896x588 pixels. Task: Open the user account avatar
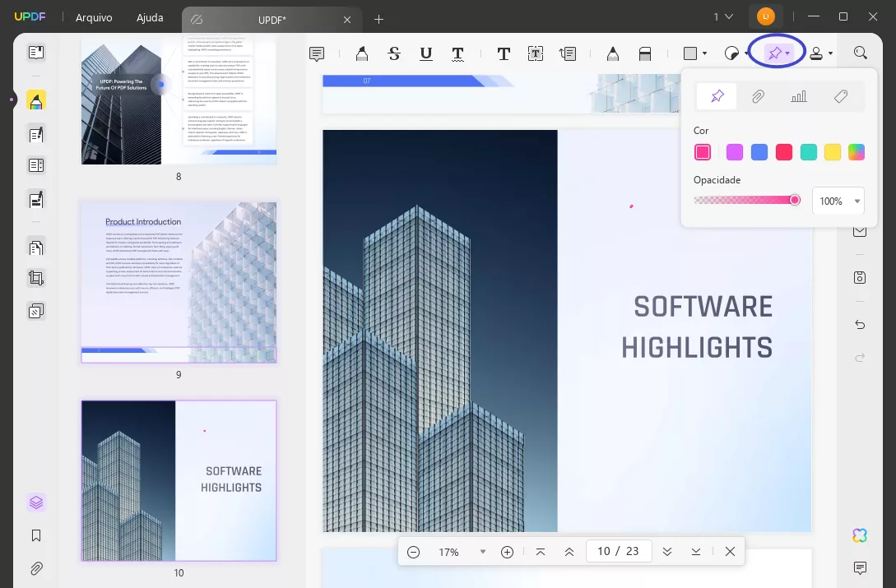[766, 16]
